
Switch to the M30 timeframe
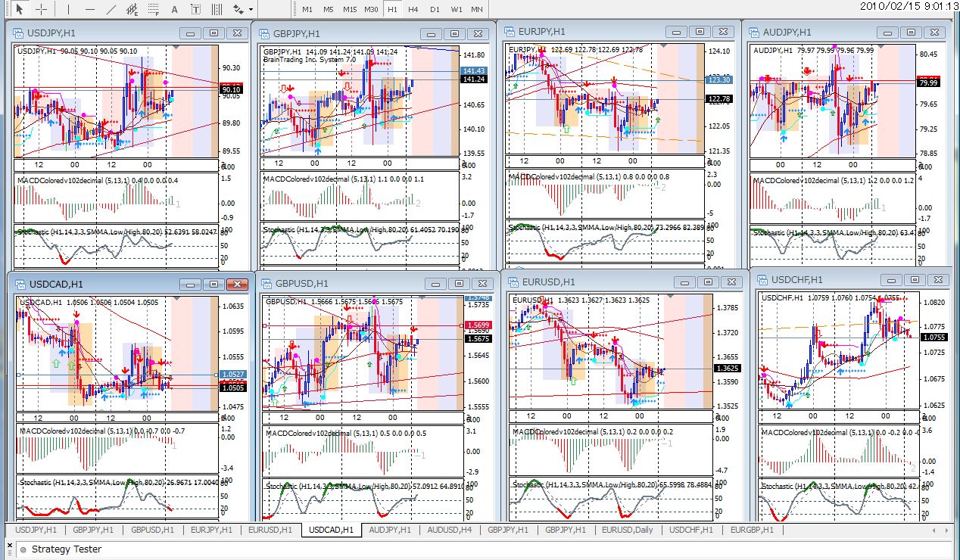point(371,9)
